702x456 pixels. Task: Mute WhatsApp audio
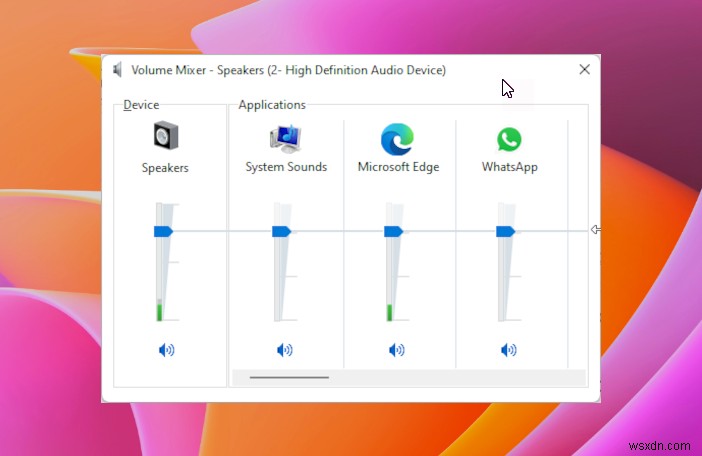(509, 349)
